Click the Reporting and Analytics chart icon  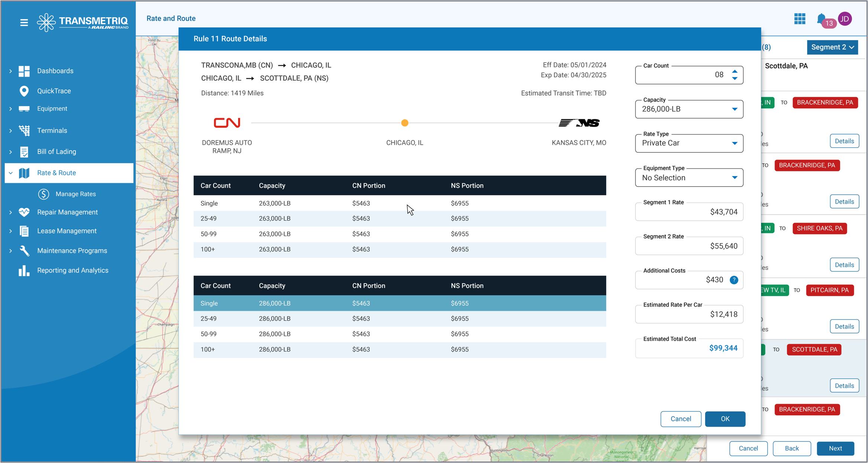pos(24,271)
